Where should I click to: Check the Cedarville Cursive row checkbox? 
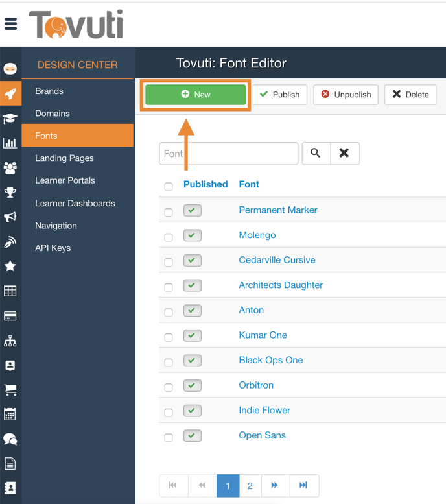point(169,263)
